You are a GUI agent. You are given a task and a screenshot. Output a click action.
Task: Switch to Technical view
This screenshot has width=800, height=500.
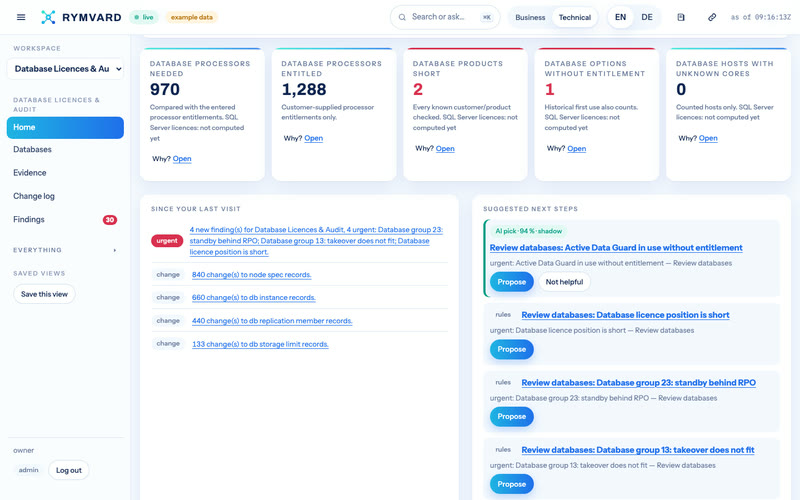pyautogui.click(x=574, y=17)
